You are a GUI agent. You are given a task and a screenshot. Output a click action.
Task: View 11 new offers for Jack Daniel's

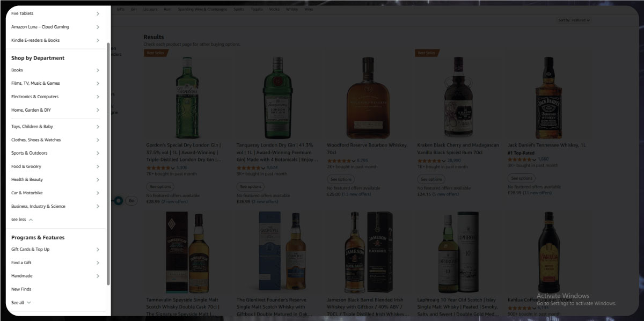(x=537, y=193)
